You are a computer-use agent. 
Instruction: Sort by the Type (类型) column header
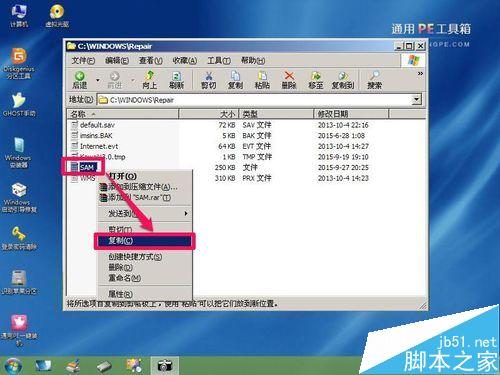click(x=276, y=114)
